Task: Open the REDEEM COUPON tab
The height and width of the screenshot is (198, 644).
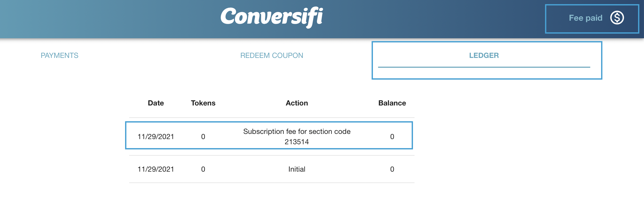Action: pos(272,55)
